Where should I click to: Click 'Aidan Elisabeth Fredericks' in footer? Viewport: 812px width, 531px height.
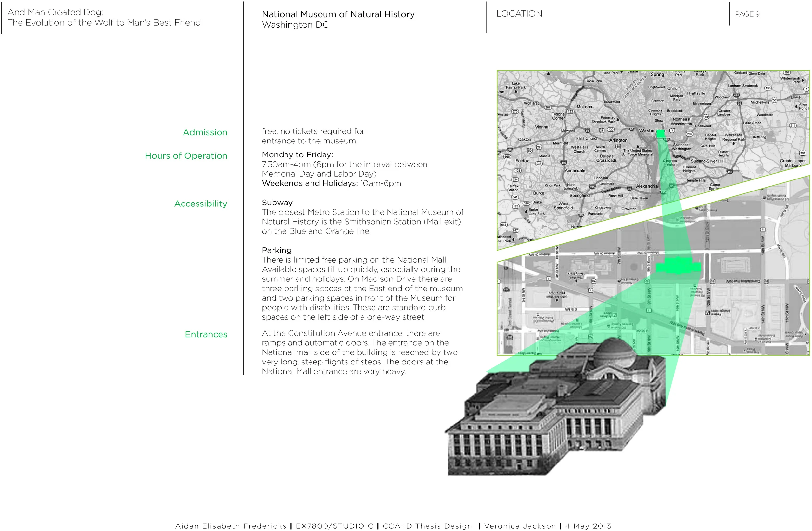231,526
